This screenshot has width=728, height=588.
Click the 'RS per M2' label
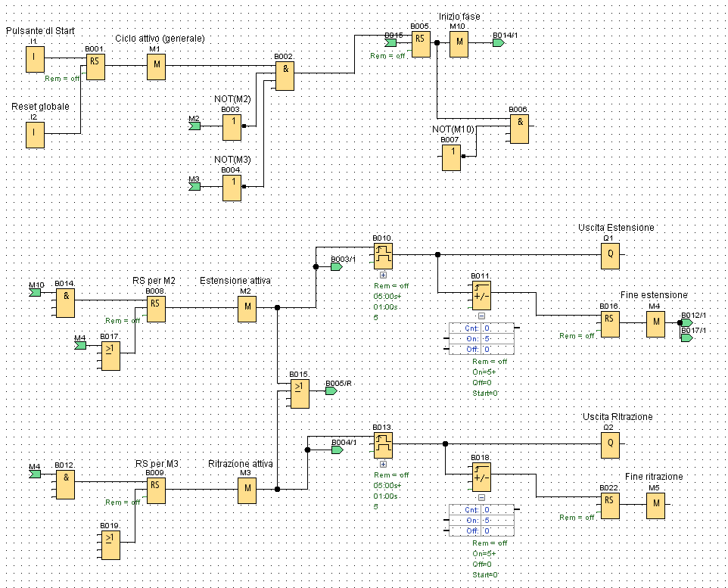pyautogui.click(x=154, y=281)
